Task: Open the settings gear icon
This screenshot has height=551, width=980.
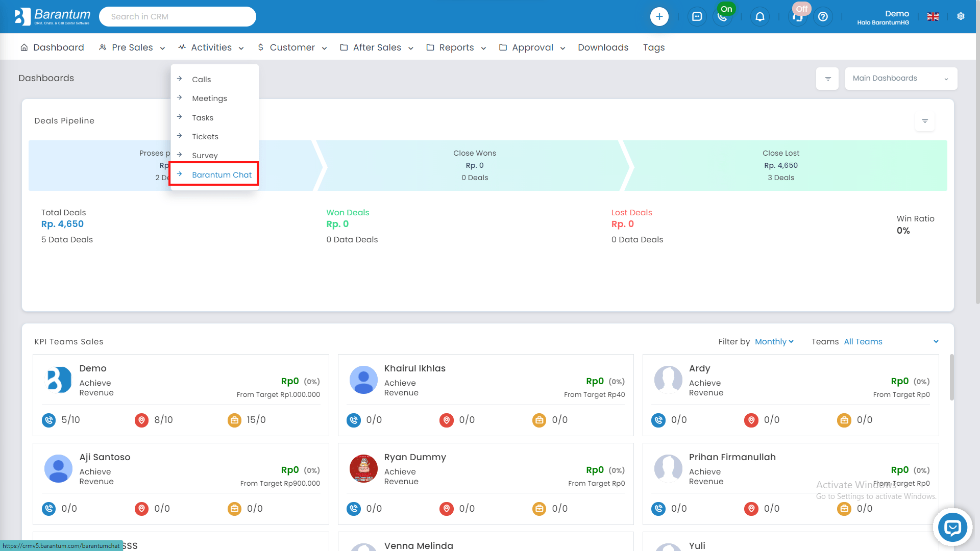Action: 961,16
